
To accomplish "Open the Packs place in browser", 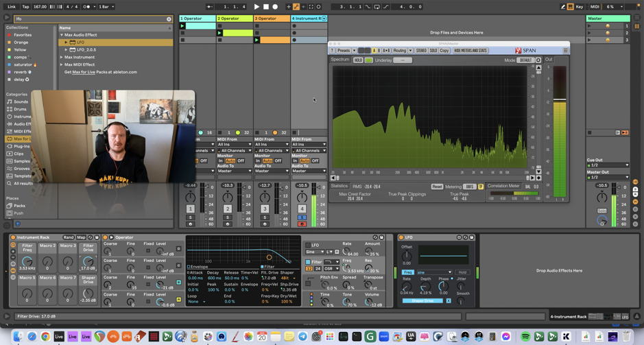I will pyautogui.click(x=19, y=205).
